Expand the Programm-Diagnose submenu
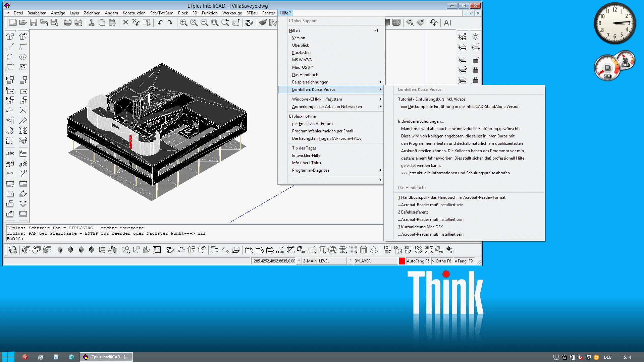 tap(331, 170)
